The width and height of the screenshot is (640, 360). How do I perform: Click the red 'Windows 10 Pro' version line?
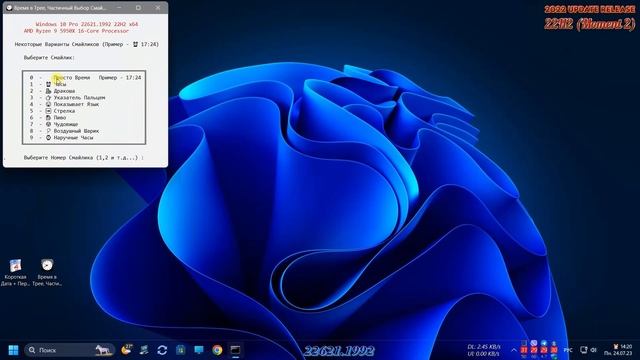coord(87,24)
